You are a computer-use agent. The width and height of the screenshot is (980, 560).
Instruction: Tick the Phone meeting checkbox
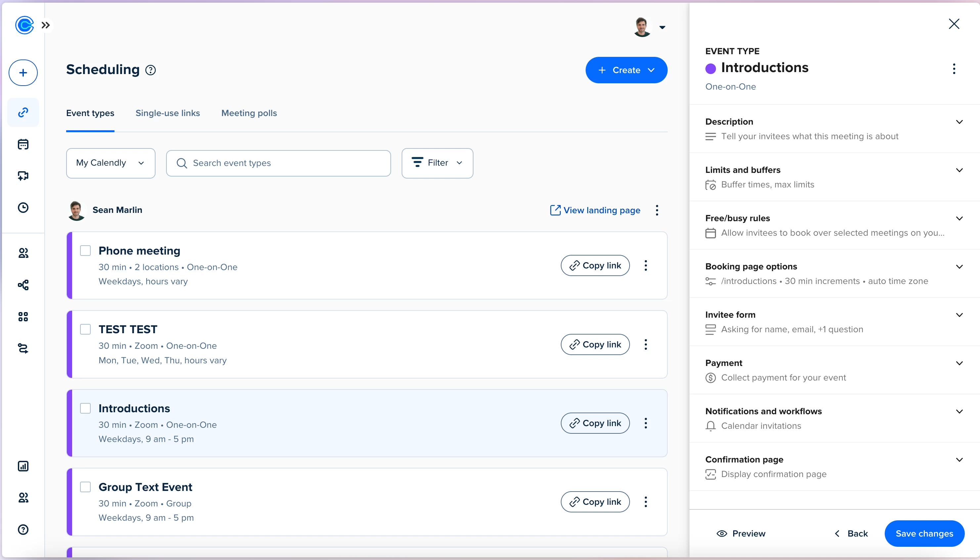click(85, 250)
